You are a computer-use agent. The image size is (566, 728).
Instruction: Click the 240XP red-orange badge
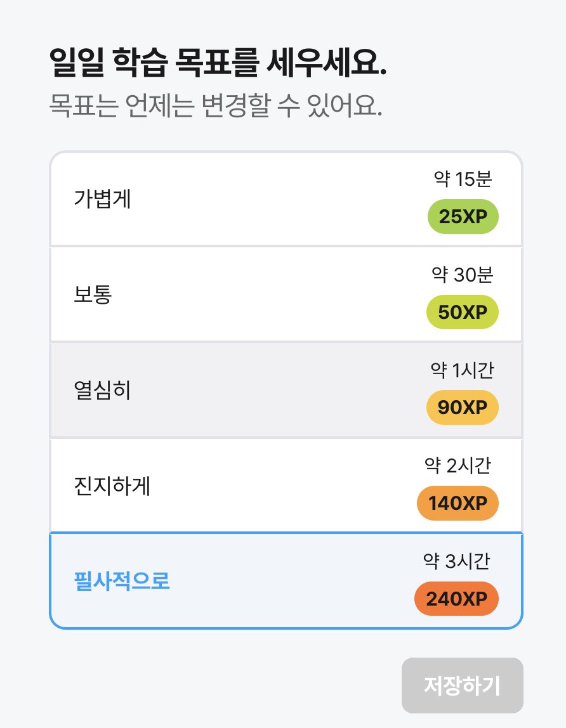click(456, 599)
